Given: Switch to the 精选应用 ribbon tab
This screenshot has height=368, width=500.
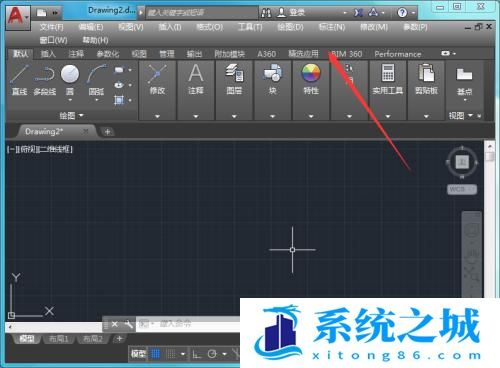Looking at the screenshot, I should tap(303, 54).
